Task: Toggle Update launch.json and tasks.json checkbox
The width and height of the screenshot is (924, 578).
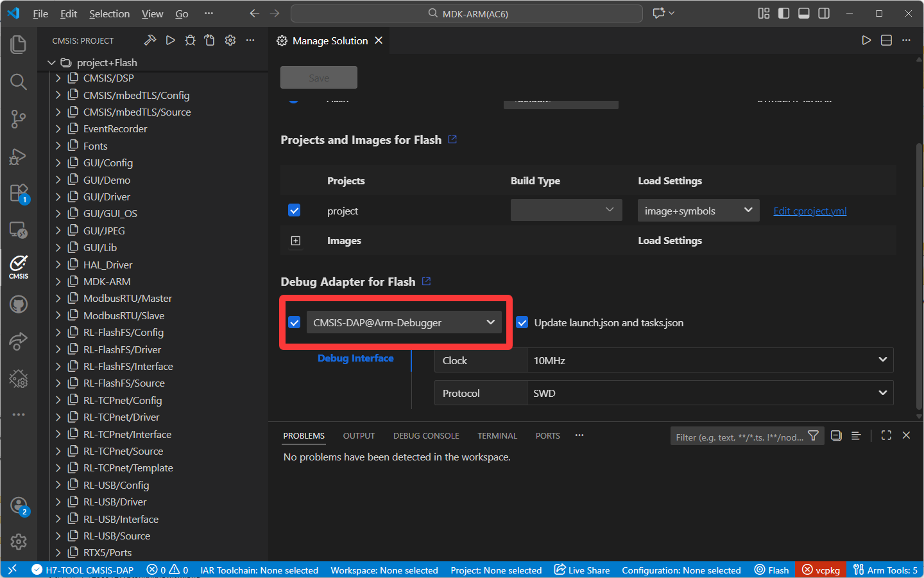Action: (x=522, y=322)
